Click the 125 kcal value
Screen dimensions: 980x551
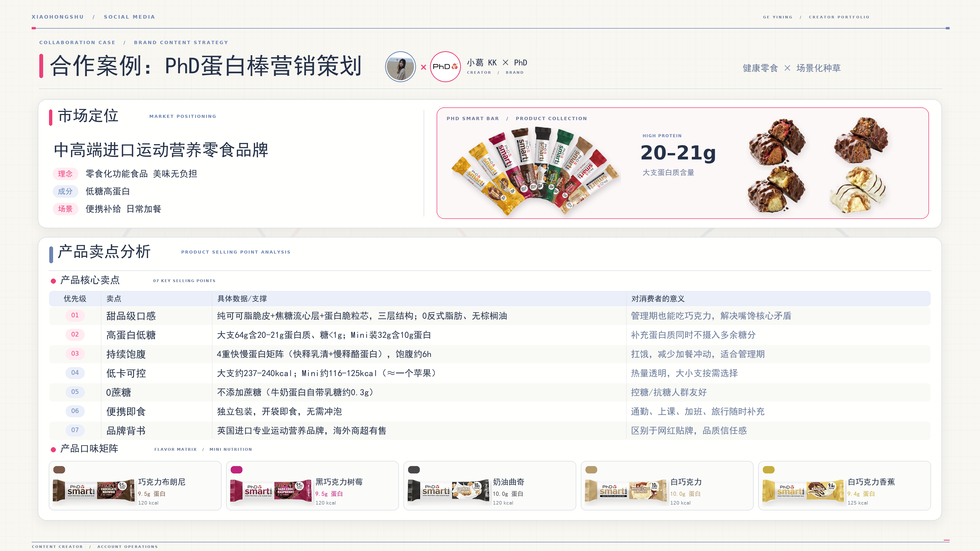pyautogui.click(x=857, y=503)
